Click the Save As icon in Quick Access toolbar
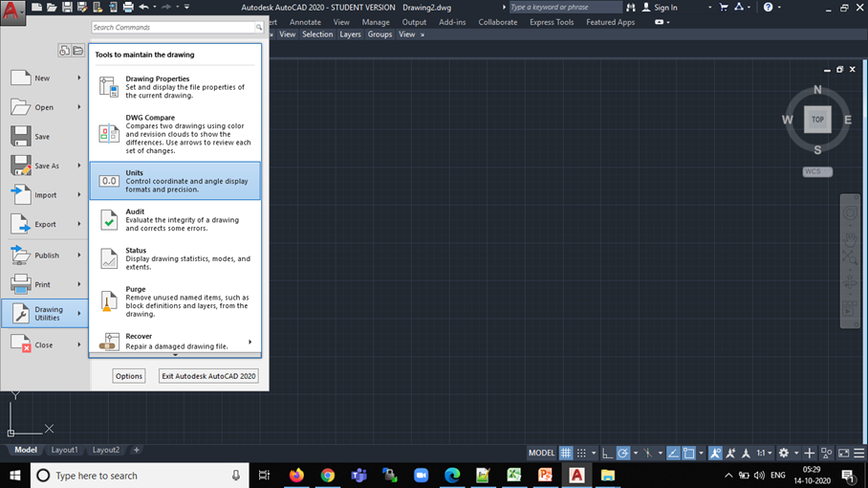Image resolution: width=868 pixels, height=488 pixels. [x=82, y=8]
